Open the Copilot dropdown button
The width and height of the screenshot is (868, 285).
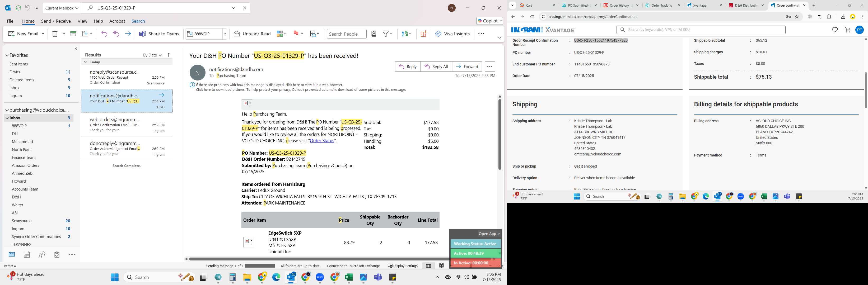click(x=489, y=21)
